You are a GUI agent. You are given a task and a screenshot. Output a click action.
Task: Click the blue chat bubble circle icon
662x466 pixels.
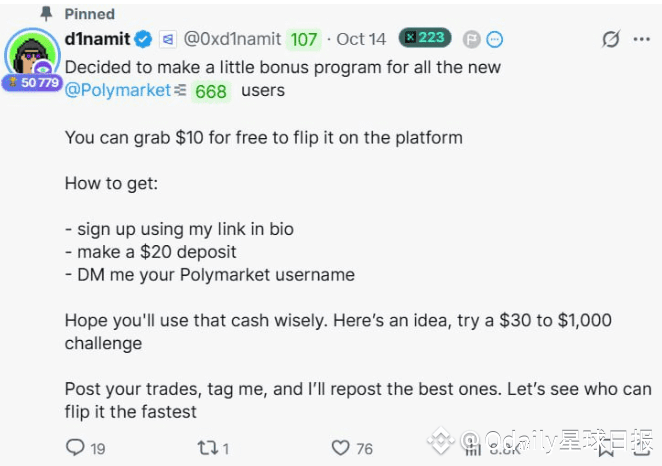tap(494, 40)
